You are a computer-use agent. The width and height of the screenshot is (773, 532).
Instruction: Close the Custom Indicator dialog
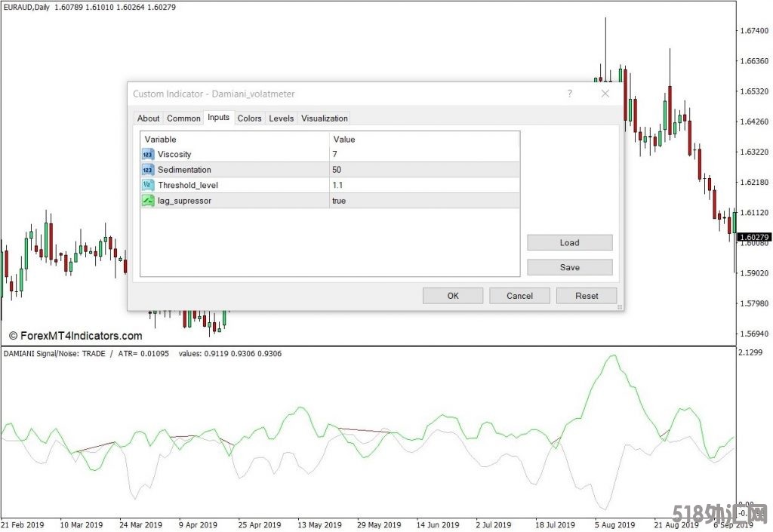605,94
